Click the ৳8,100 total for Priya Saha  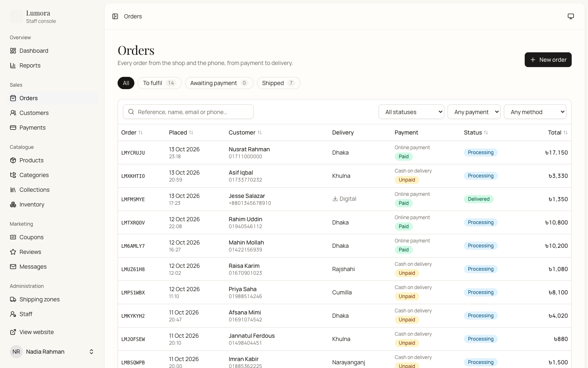tap(558, 292)
